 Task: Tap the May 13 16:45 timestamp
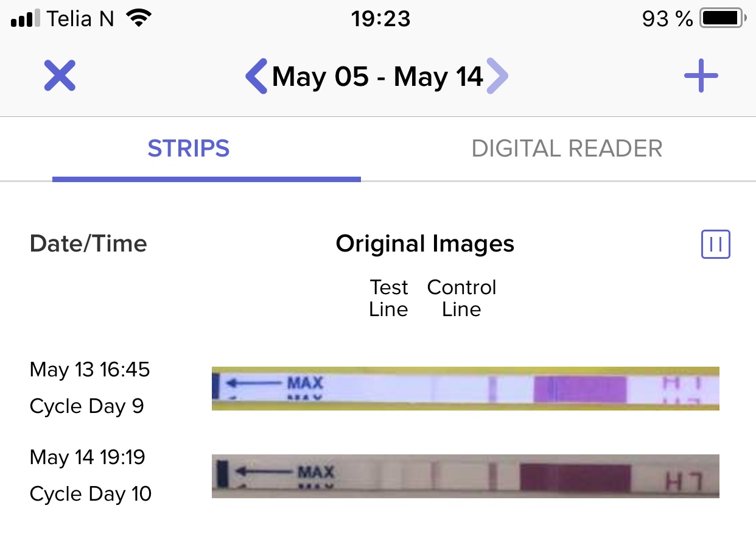point(89,370)
